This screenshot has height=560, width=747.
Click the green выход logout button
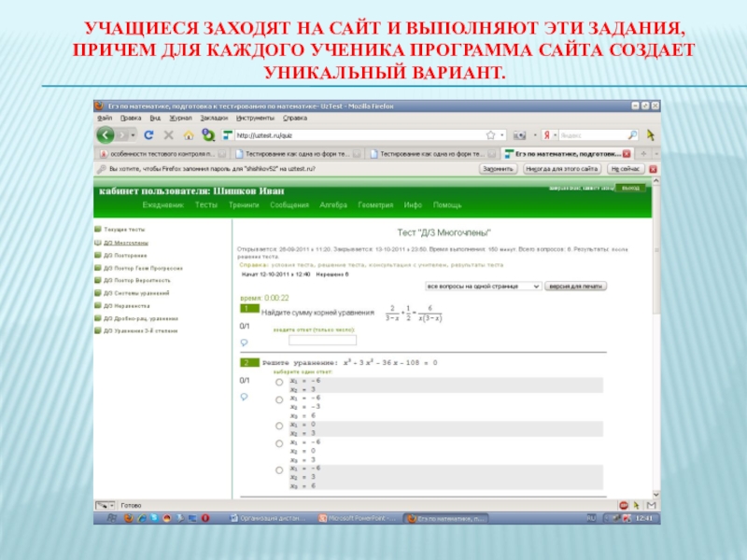(x=630, y=189)
